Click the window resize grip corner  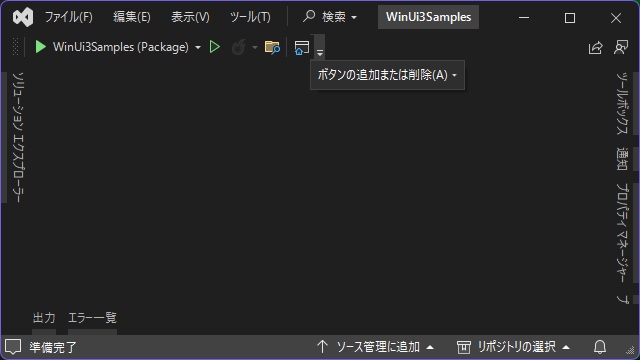pos(631,350)
